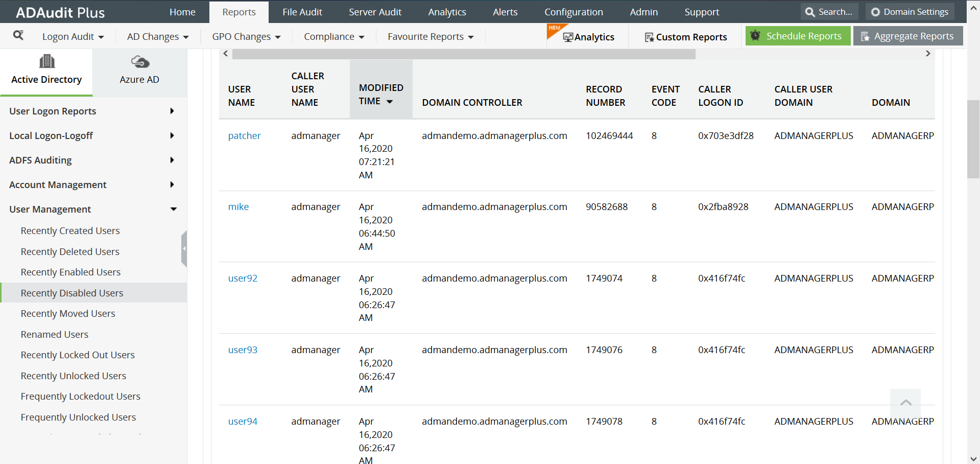Open Domain Settings
980x464 pixels.
[909, 11]
